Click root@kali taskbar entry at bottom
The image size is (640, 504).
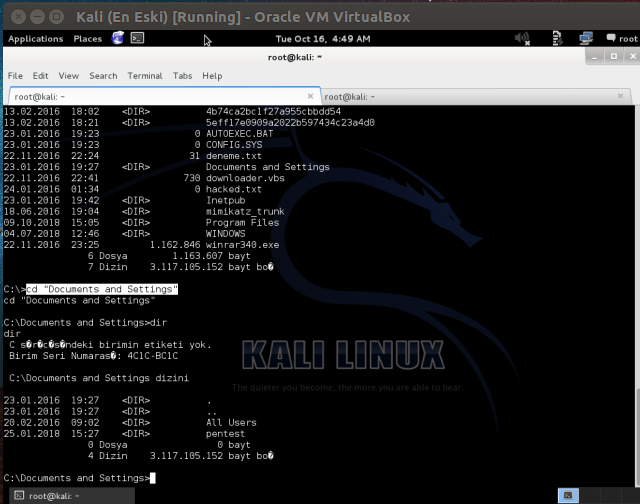tap(72, 496)
